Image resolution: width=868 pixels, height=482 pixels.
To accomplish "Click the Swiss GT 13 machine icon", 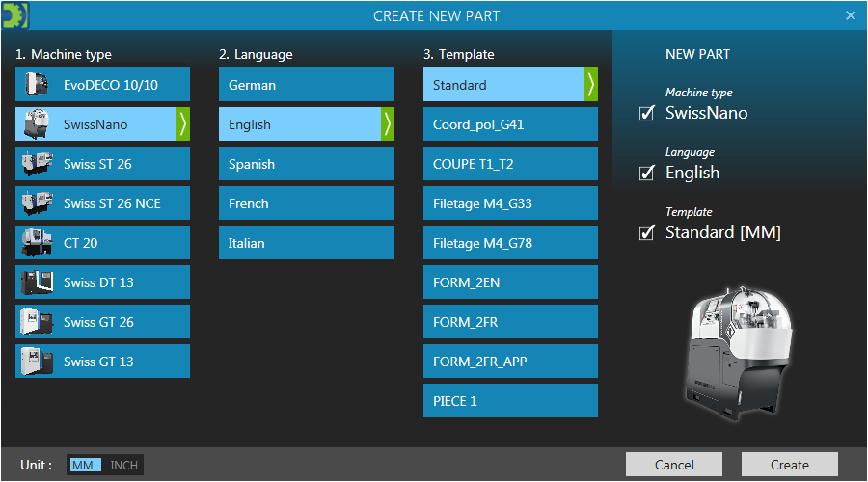I will pos(37,361).
